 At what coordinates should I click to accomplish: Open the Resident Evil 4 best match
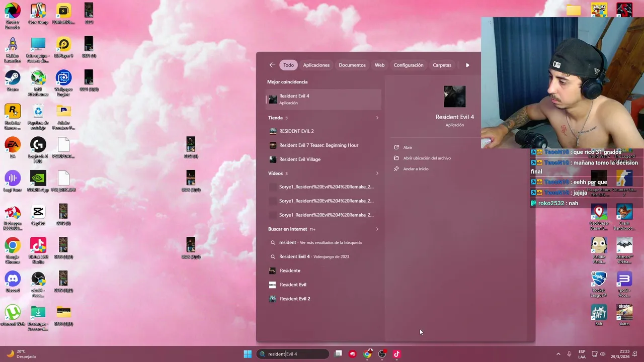coord(324,99)
